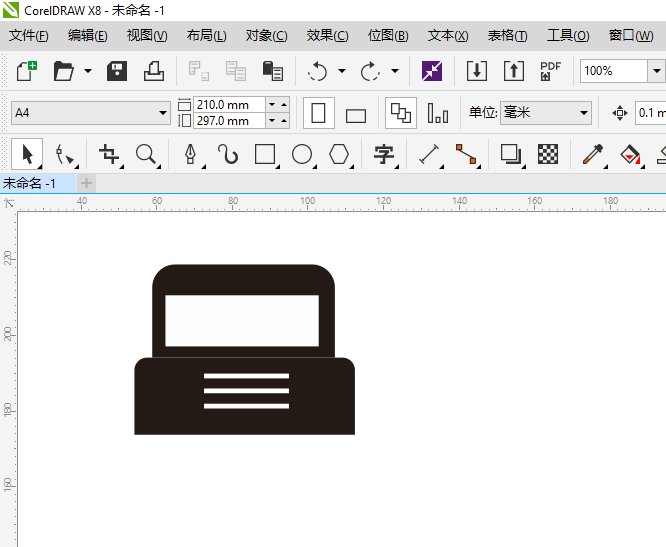The height and width of the screenshot is (547, 666).
Task: Add a new document tab with plus
Action: coord(87,183)
